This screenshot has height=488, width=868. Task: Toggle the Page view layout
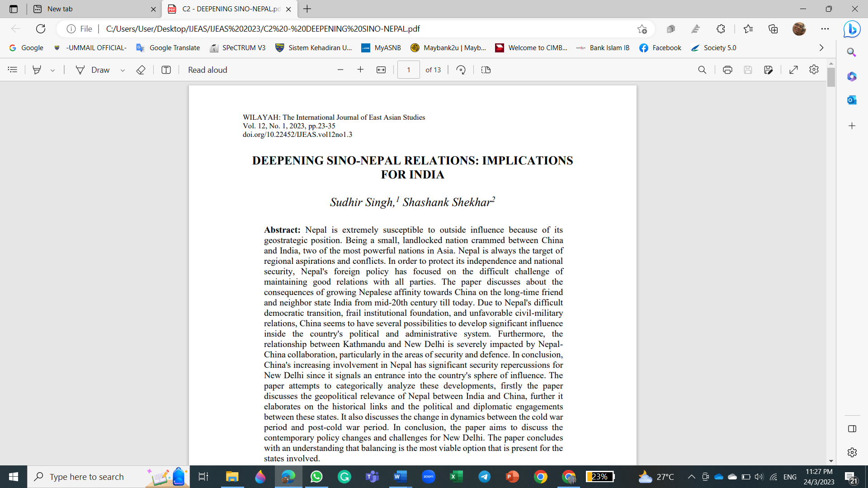[486, 70]
